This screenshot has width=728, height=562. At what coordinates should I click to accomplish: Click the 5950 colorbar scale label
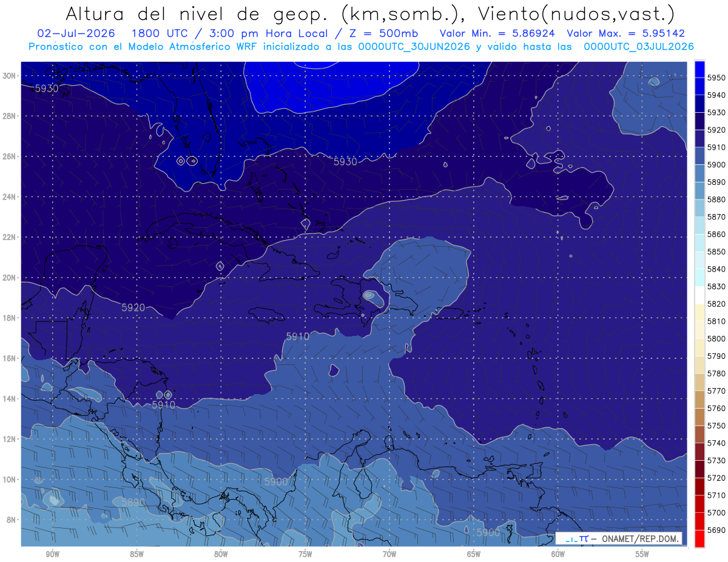click(716, 78)
